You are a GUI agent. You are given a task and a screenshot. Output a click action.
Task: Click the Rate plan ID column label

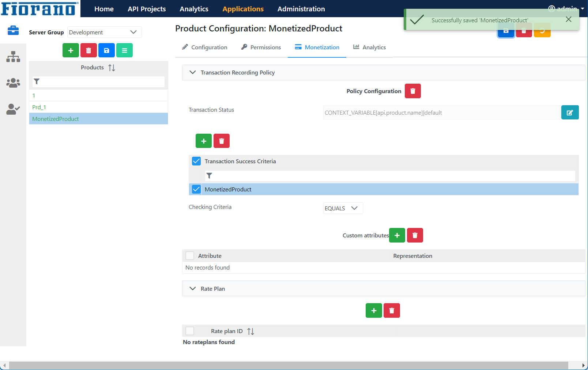click(x=227, y=331)
